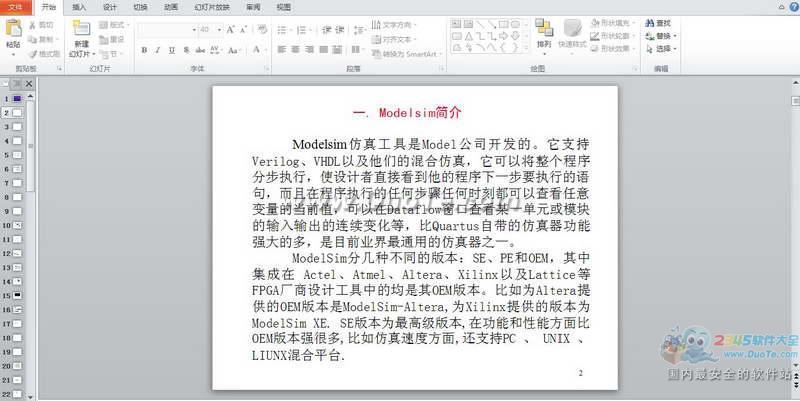Image resolution: width=800 pixels, height=401 pixels.
Task: Open the Layout (版式) dropdown
Action: click(114, 24)
